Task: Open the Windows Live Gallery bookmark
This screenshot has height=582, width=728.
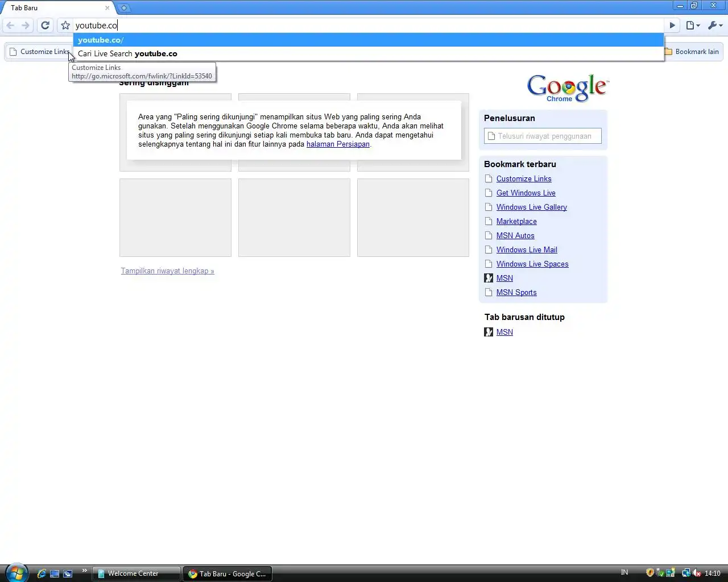Action: point(531,207)
